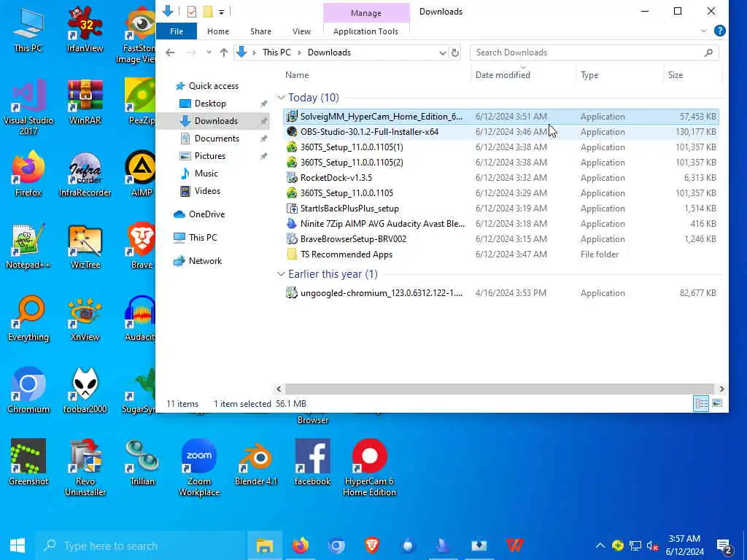The width and height of the screenshot is (747, 560).
Task: Launch foobar2000 from the desktop
Action: point(85,391)
